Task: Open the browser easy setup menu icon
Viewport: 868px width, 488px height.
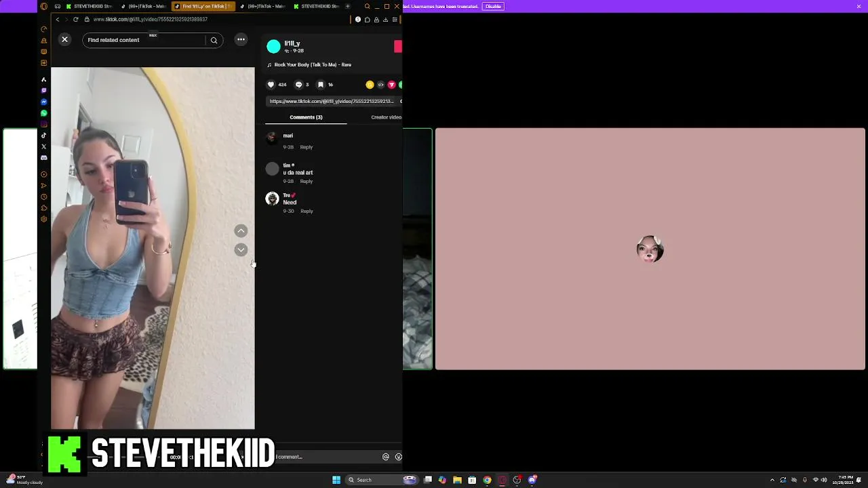Action: (394, 20)
